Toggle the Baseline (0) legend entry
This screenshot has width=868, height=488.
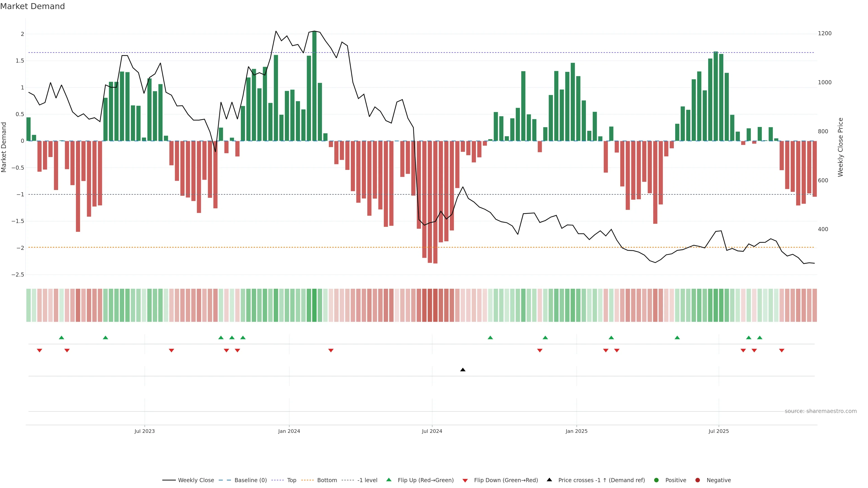point(250,480)
